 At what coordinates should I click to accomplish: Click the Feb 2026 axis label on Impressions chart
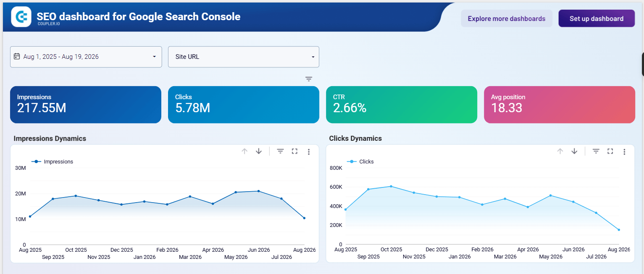tap(167, 250)
